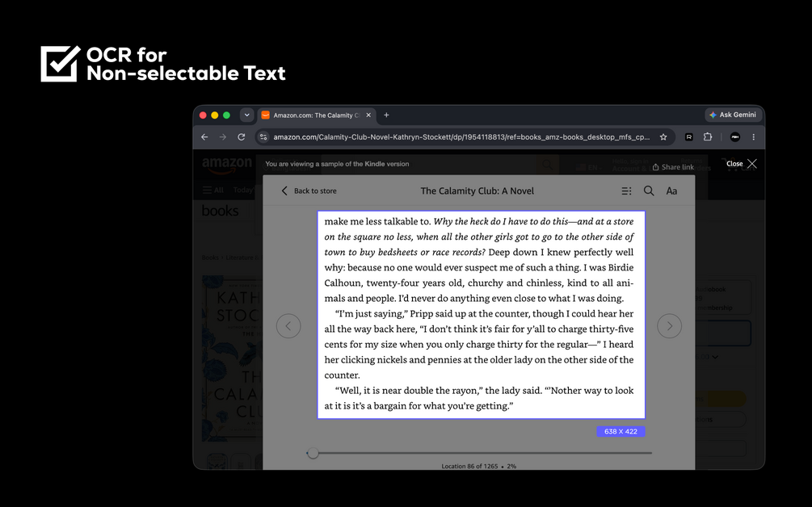Bookmark this page with the star icon
The width and height of the screenshot is (812, 507).
tap(663, 137)
